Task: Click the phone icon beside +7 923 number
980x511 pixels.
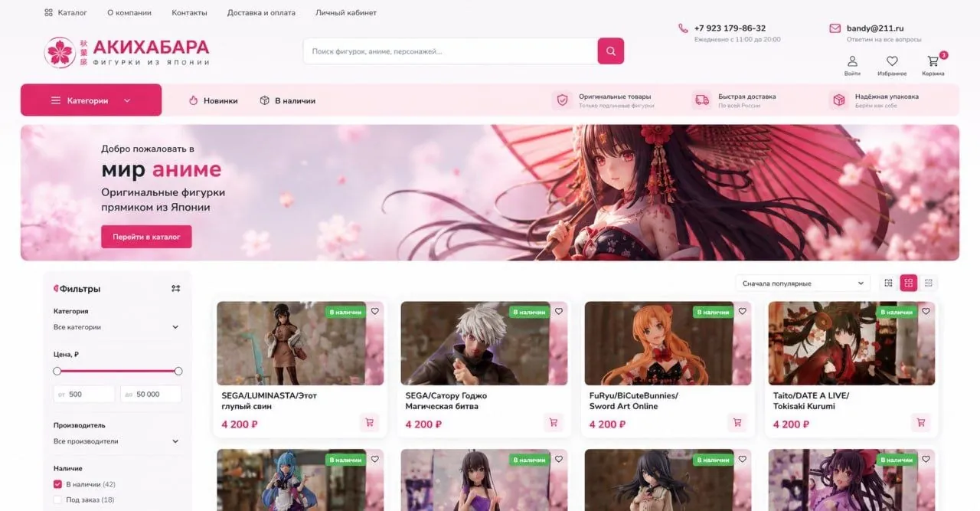Action: (683, 28)
